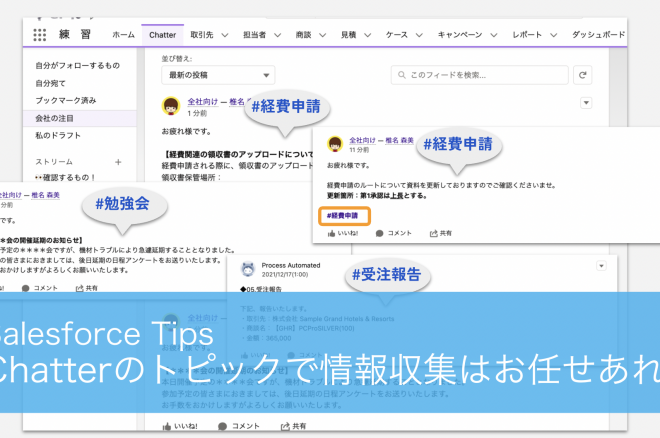Open 椎名 森美 profile on 11 分前 post

pyautogui.click(x=399, y=140)
